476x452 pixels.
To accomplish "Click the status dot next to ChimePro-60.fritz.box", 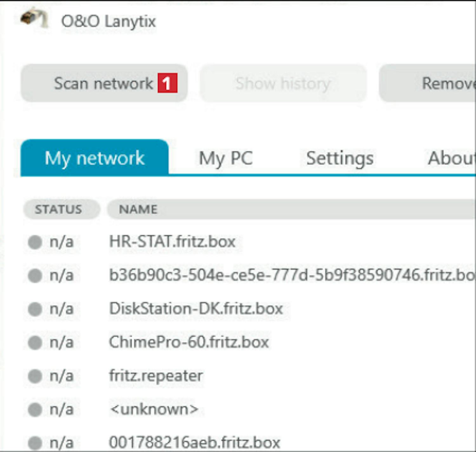I will [35, 342].
